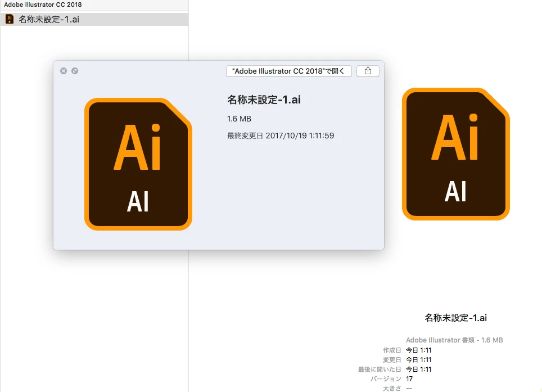
Task: Click the 変更日 今日 1:11 row
Action: [407, 360]
